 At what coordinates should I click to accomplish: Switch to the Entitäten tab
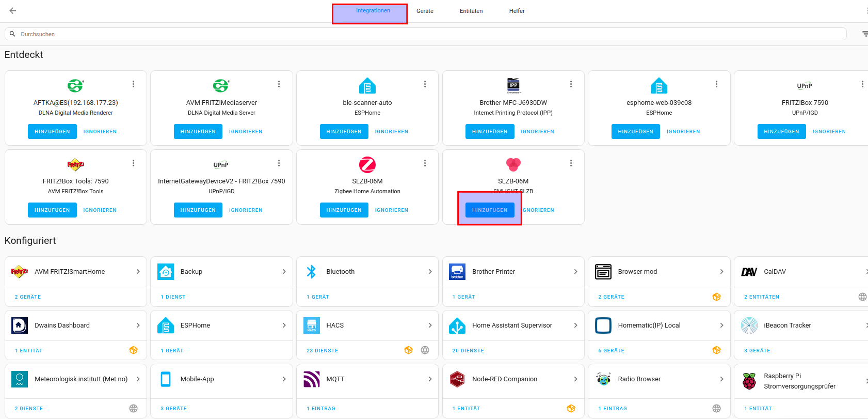click(x=471, y=11)
